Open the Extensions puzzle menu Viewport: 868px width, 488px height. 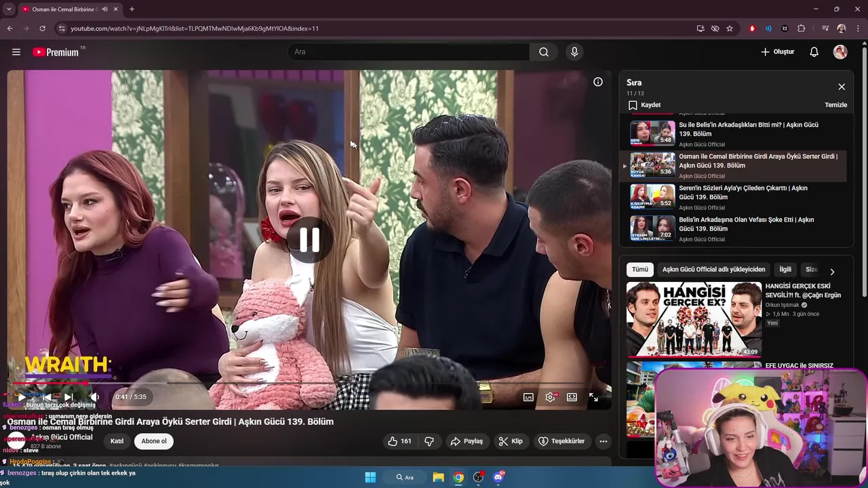pyautogui.click(x=802, y=28)
